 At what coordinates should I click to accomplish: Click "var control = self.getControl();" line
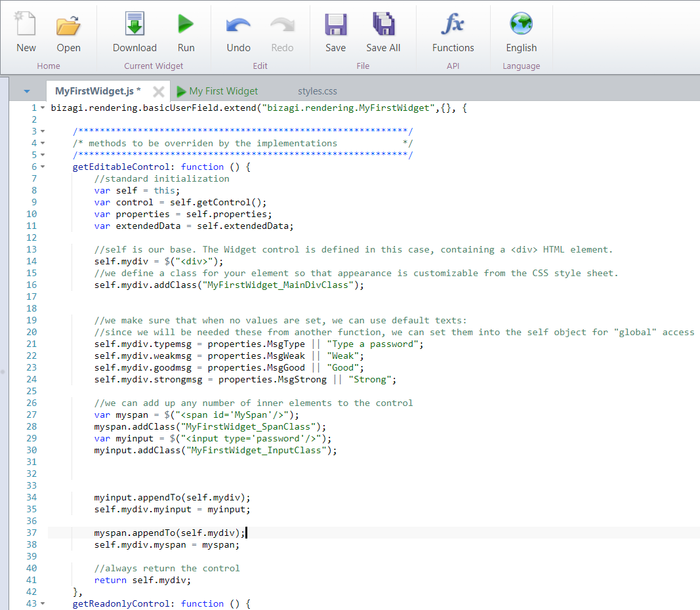click(180, 203)
